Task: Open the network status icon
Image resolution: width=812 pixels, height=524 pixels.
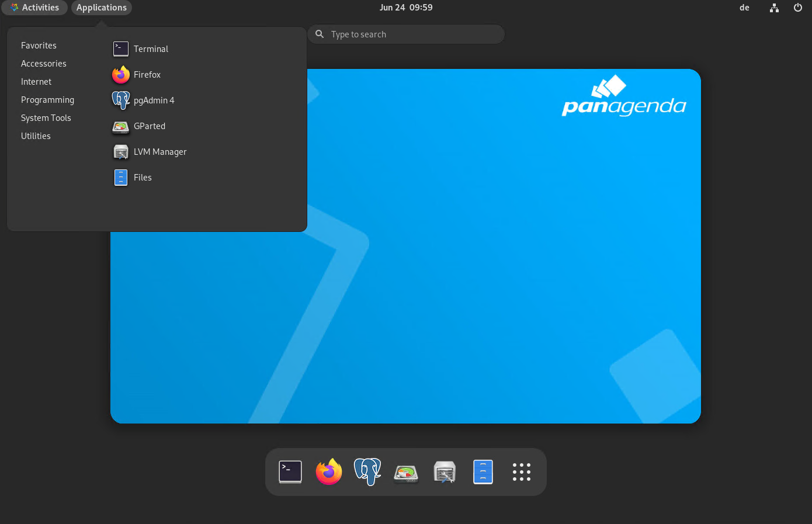Action: click(x=774, y=8)
